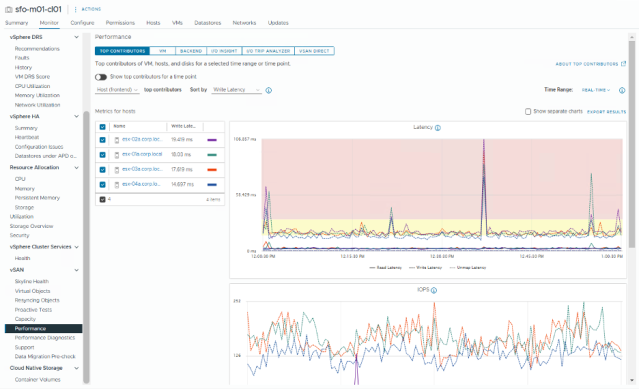Screen dimensions: 639x389
Task: Open the Actions menu dots icon
Action: (x=75, y=9)
